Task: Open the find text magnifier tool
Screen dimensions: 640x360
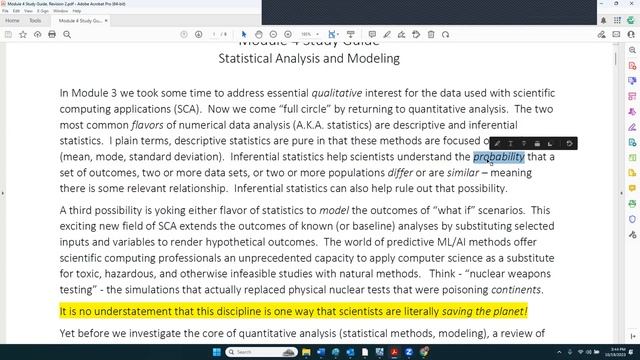Action: [67, 35]
